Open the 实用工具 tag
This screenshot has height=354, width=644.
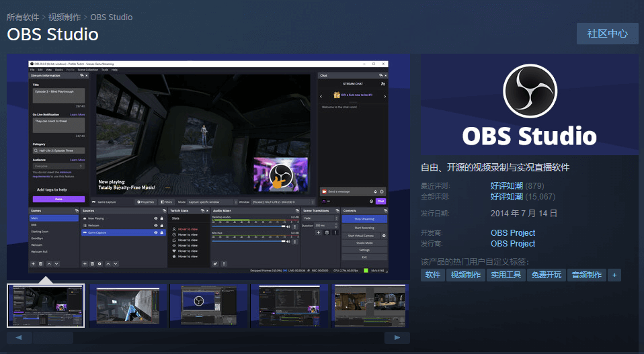pos(506,275)
